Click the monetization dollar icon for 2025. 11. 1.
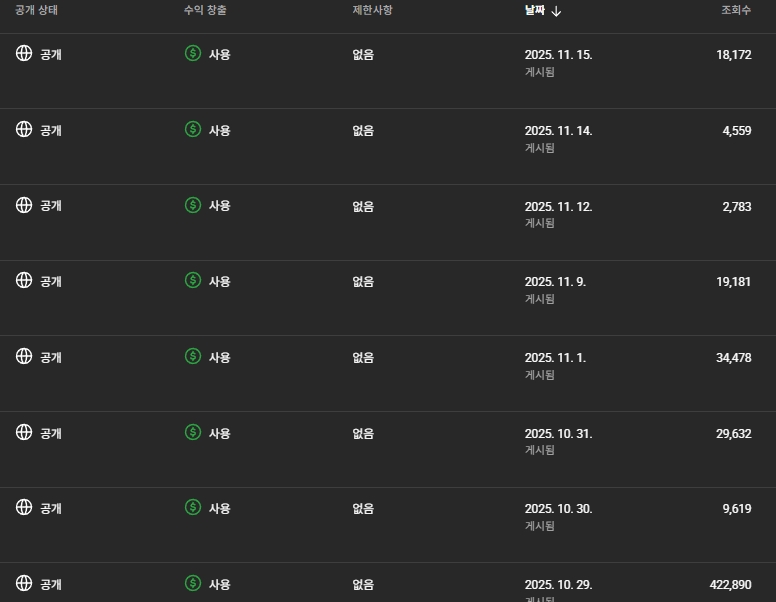776x602 pixels. coord(193,356)
